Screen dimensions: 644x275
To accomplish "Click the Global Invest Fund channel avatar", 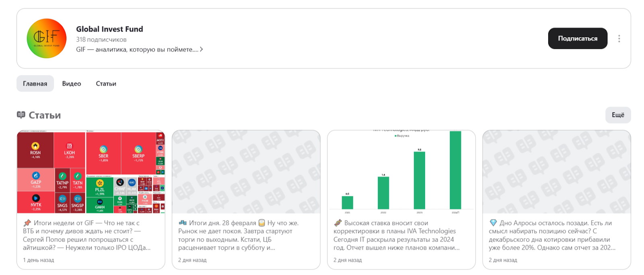I will tap(46, 38).
